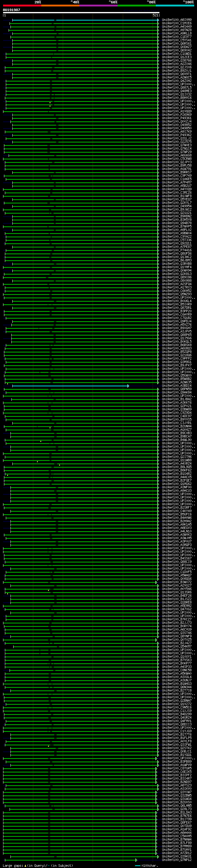Click UniRef100_Q2JPY3 label
Image resolution: width=197 pixels, height=868 pixels.
(x=176, y=162)
